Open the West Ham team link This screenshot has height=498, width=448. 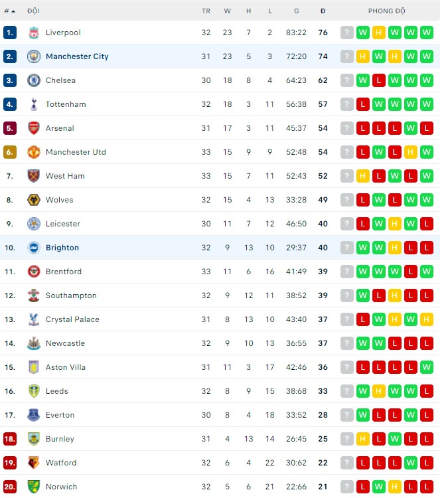click(65, 176)
